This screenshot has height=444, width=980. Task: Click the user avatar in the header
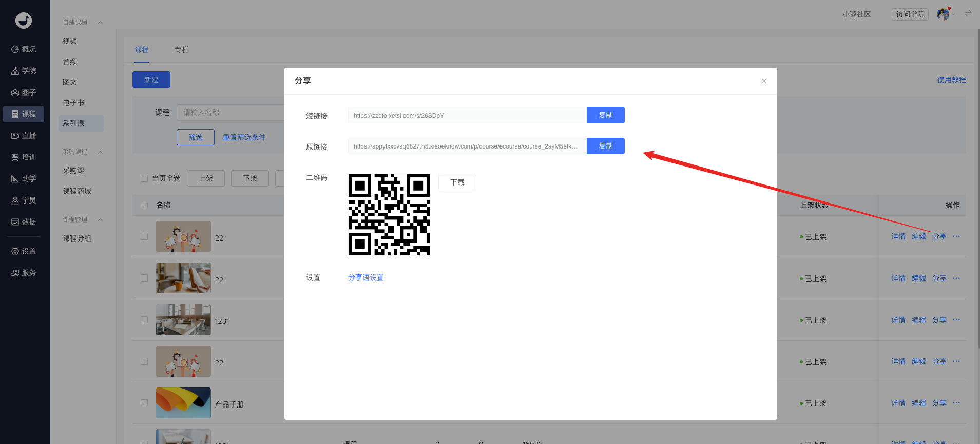tap(943, 14)
